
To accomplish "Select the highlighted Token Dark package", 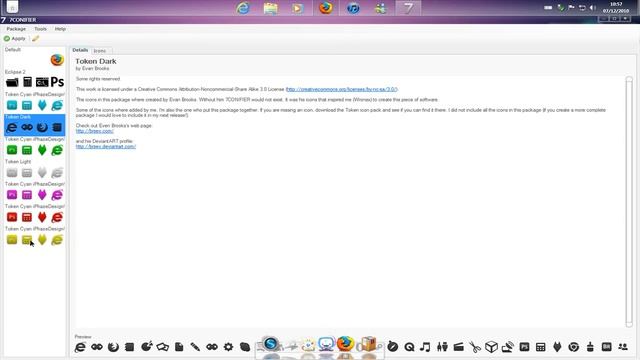I will click(34, 124).
